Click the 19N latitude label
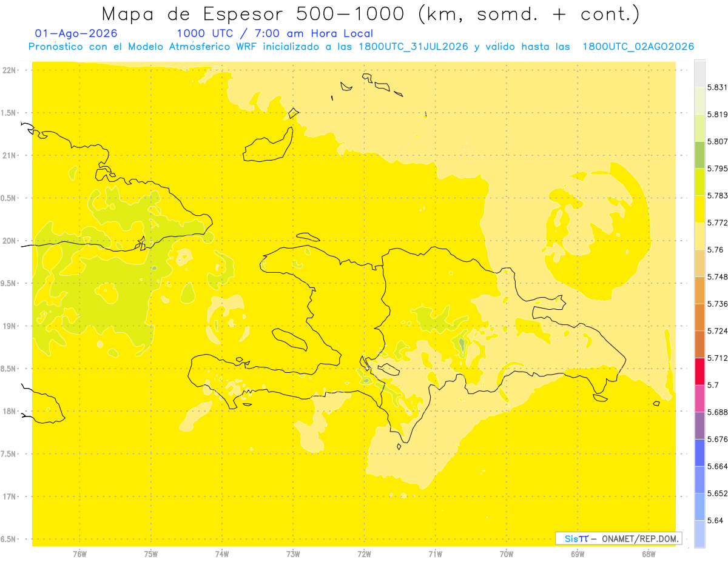 (10, 326)
